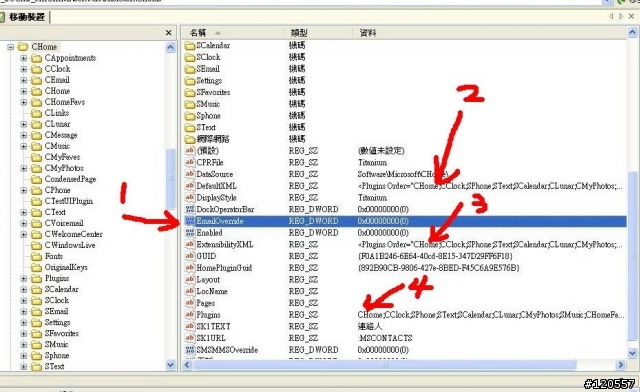
Task: Collapse the CHome root tree node
Action: pos(11,47)
